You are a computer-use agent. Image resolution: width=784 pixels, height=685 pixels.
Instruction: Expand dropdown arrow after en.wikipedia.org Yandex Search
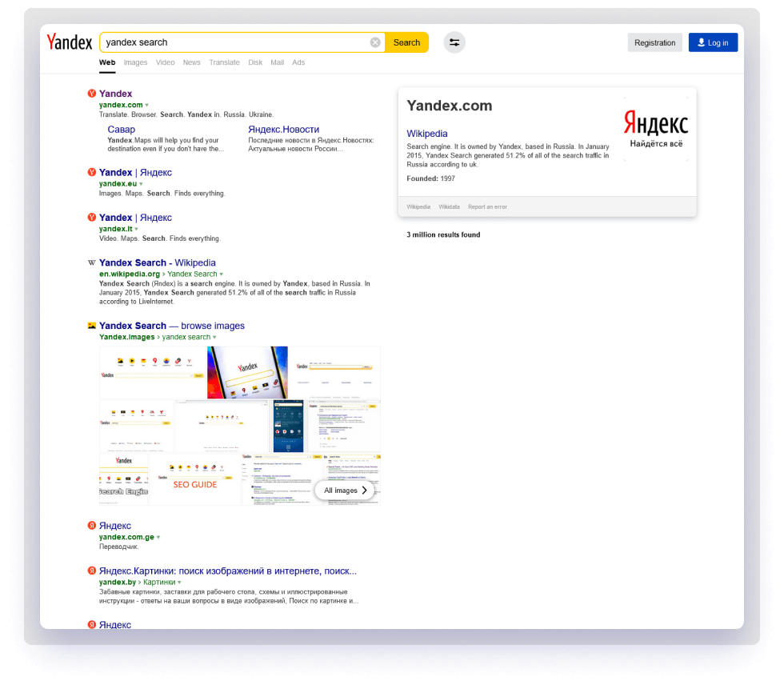[x=221, y=274]
